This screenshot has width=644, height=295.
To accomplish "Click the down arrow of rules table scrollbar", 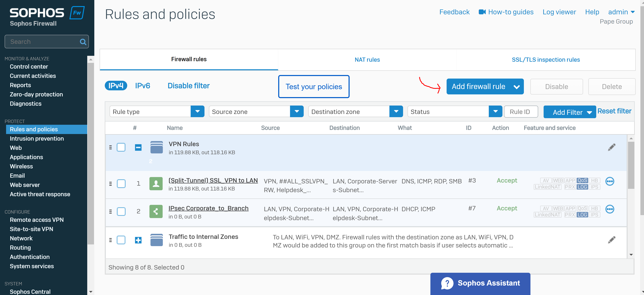I will click(631, 255).
